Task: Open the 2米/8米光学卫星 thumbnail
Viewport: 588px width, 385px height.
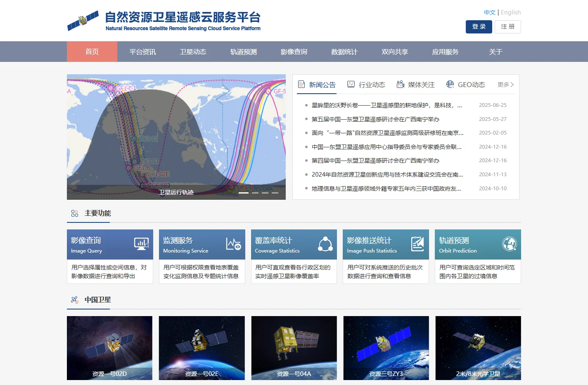Action: (478, 348)
